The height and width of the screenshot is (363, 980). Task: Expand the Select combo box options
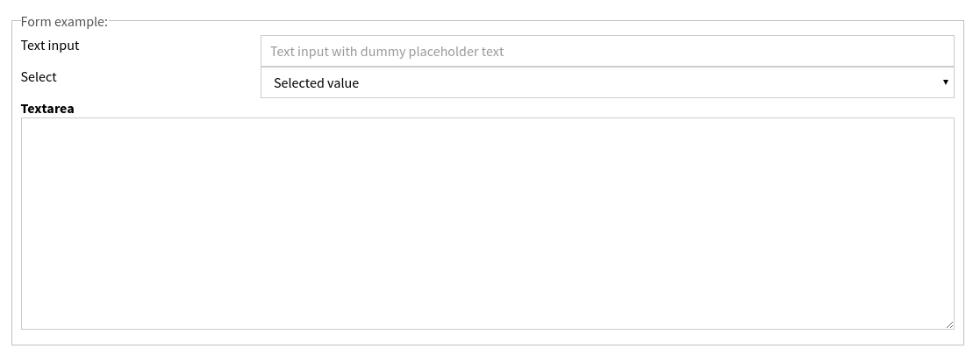point(606,82)
